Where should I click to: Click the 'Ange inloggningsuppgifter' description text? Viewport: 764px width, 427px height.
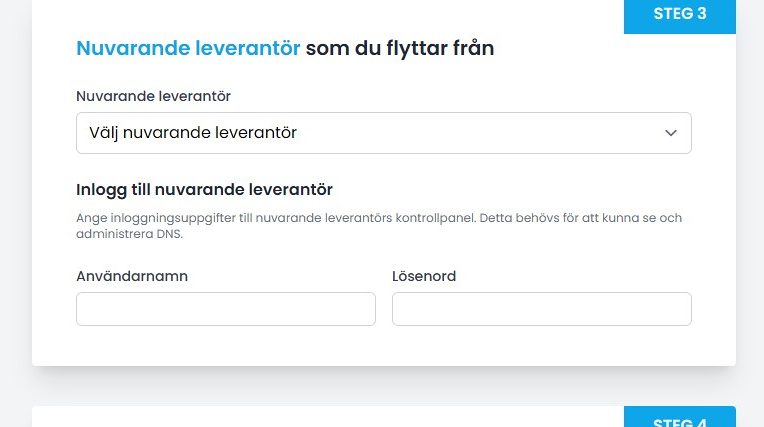tap(150, 218)
